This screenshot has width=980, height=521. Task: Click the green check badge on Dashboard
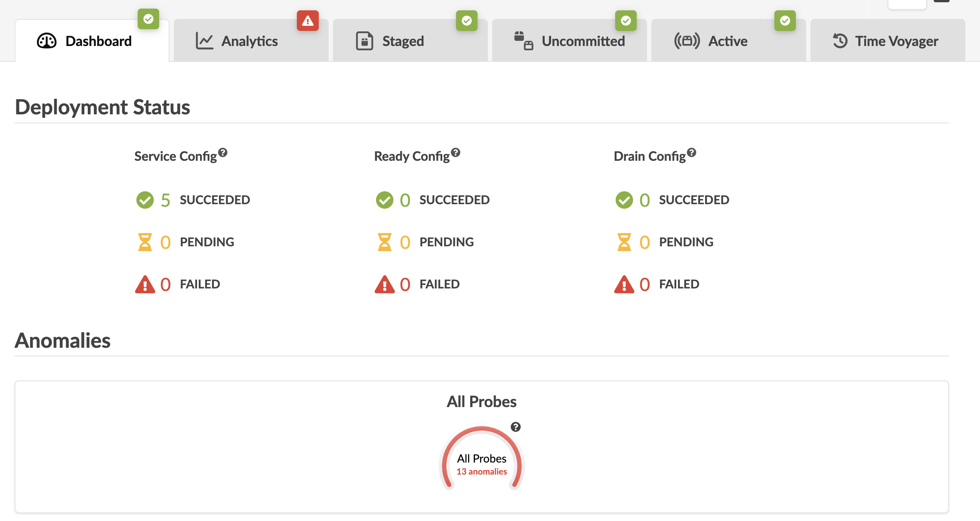148,19
